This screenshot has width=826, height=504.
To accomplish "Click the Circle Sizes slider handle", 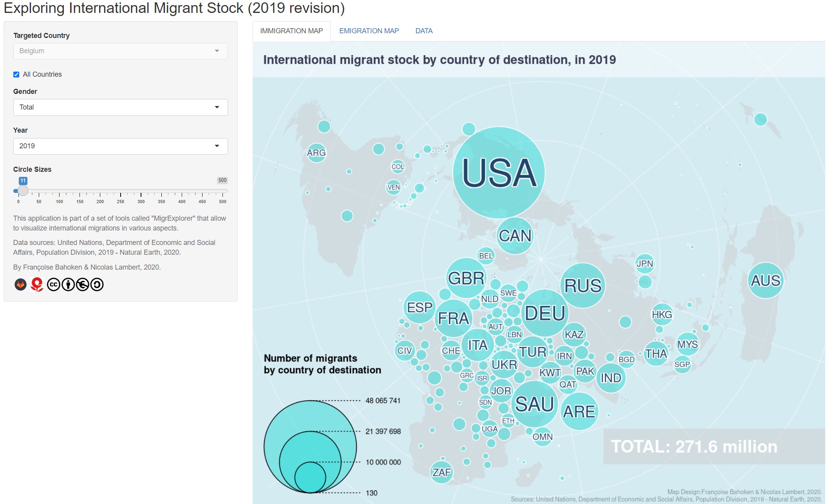I will 23,191.
